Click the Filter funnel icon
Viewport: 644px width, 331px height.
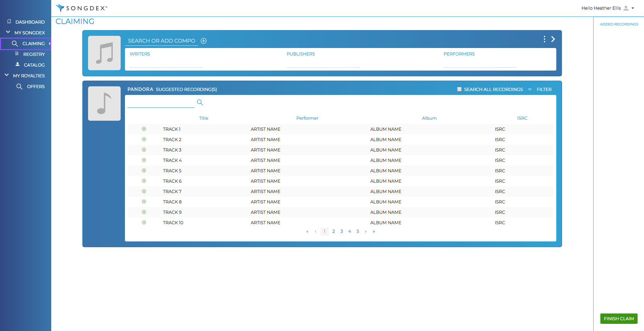tap(530, 90)
